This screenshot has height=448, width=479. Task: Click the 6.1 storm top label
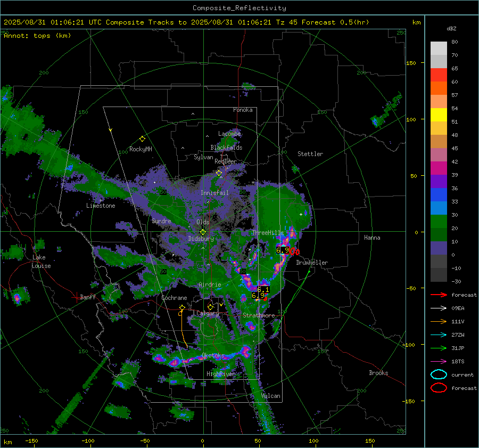click(x=263, y=289)
